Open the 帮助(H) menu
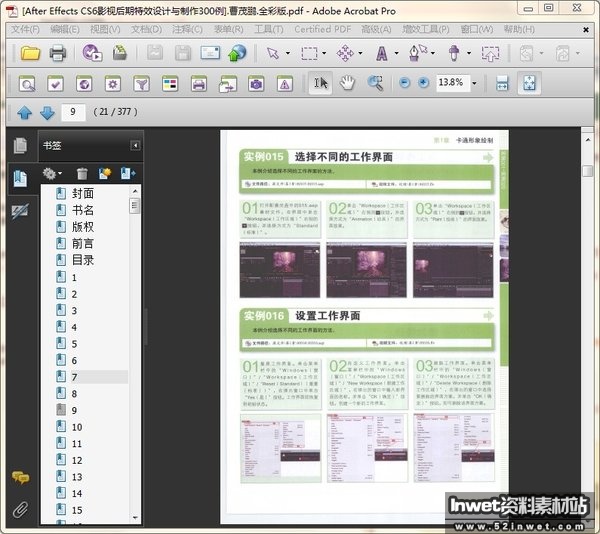The width and height of the screenshot is (600, 534). click(x=519, y=29)
